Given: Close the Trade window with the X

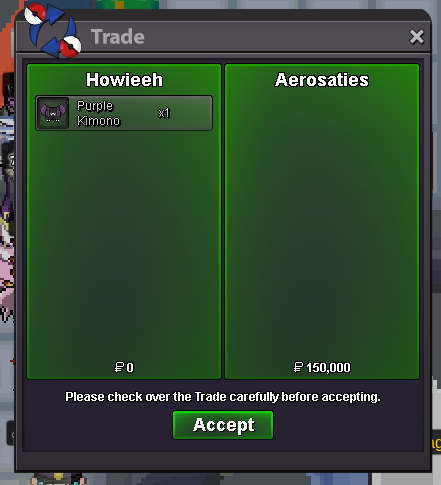Looking at the screenshot, I should click(417, 37).
